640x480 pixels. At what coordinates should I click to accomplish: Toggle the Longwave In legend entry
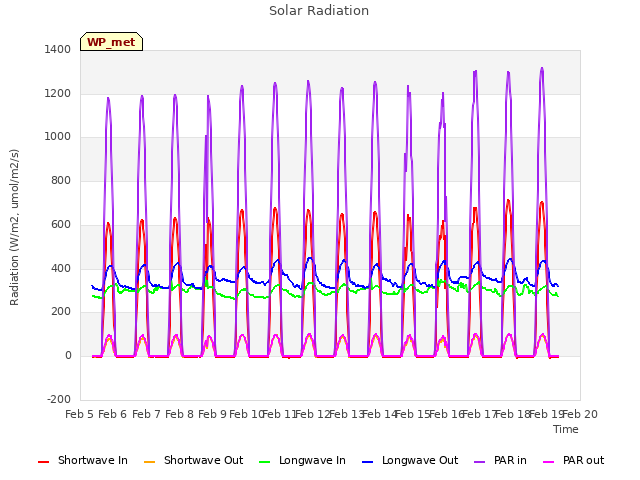[x=302, y=460]
